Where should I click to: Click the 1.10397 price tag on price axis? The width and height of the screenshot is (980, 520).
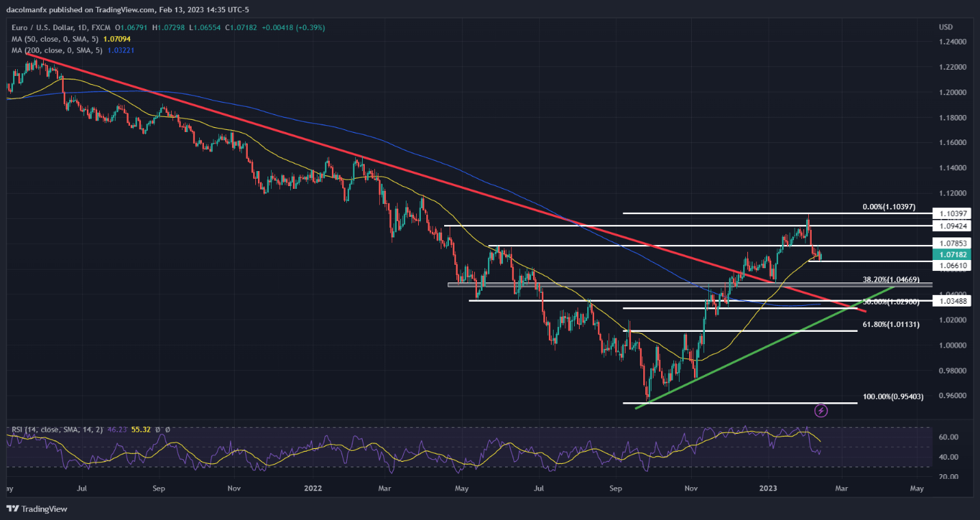[951, 213]
